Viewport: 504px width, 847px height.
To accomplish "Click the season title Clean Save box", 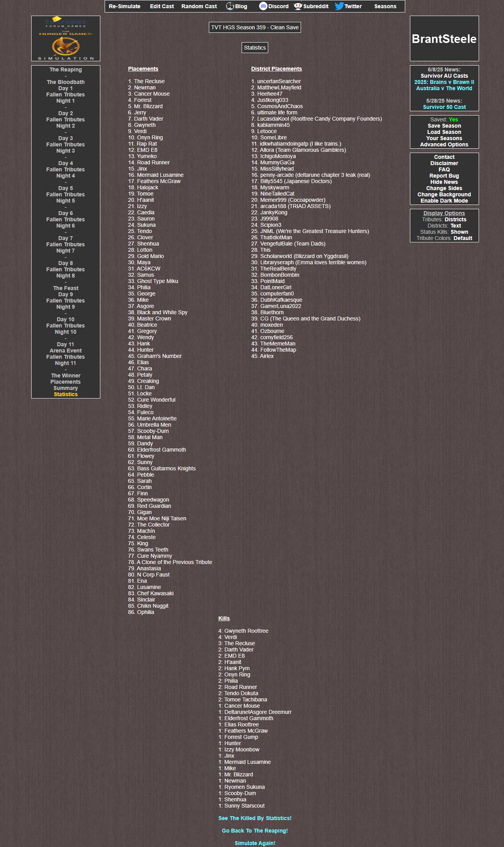I will pyautogui.click(x=255, y=27).
